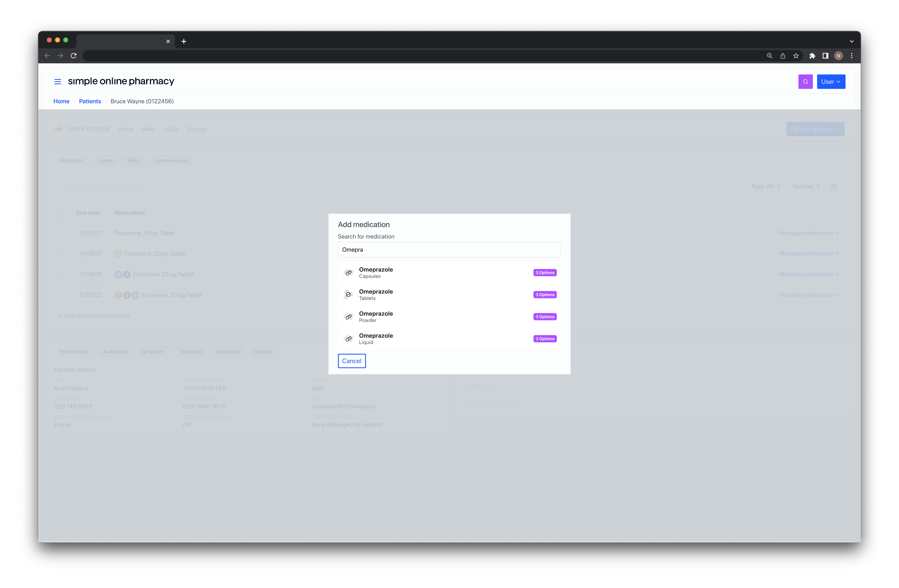
Task: Open the Patient options dropdown
Action: tap(815, 129)
